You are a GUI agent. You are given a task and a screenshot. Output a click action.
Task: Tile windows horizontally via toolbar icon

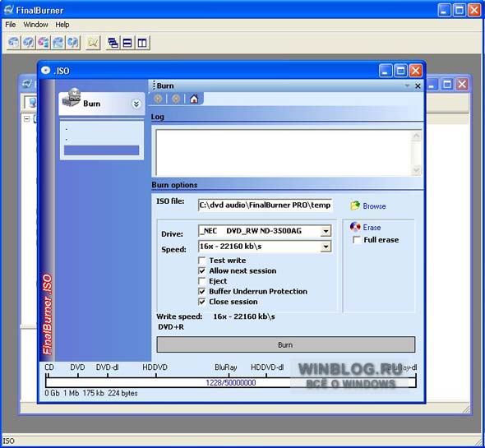click(x=127, y=43)
